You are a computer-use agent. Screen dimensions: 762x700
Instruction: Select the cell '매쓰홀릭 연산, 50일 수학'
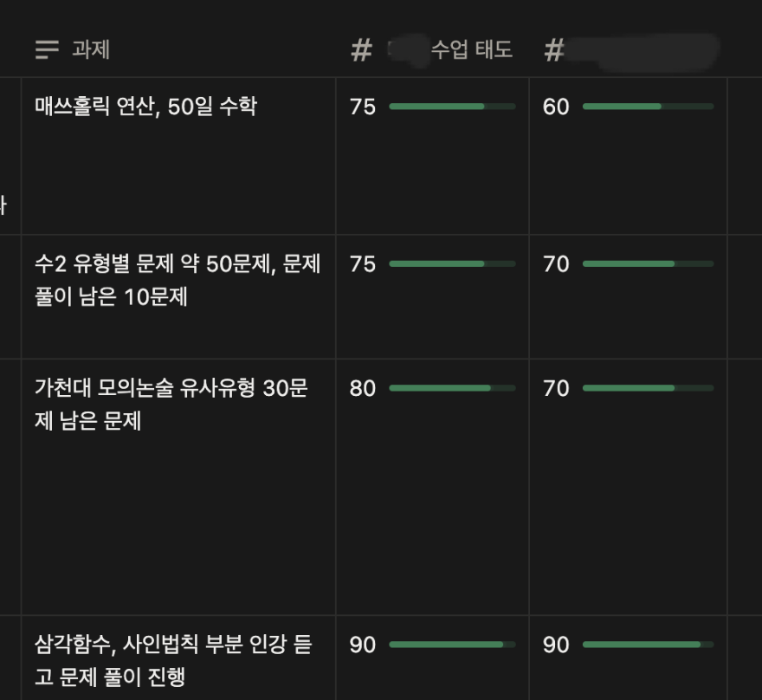[145, 107]
